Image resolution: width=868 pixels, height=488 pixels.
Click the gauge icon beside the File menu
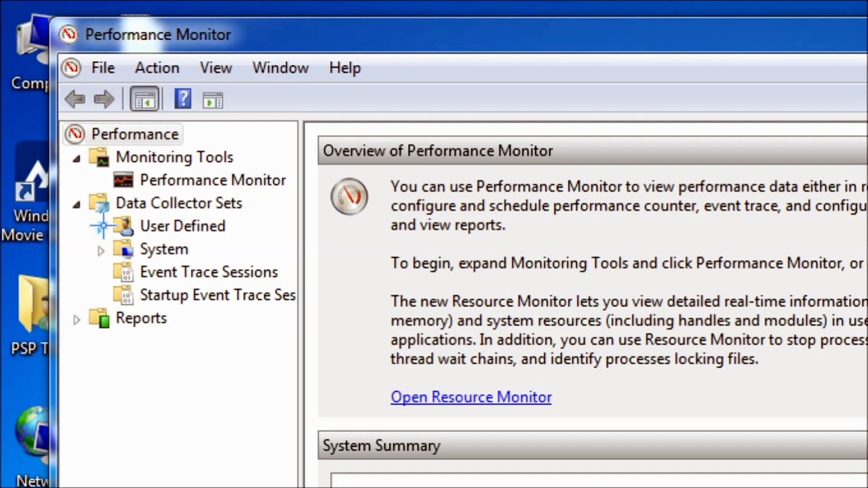71,68
